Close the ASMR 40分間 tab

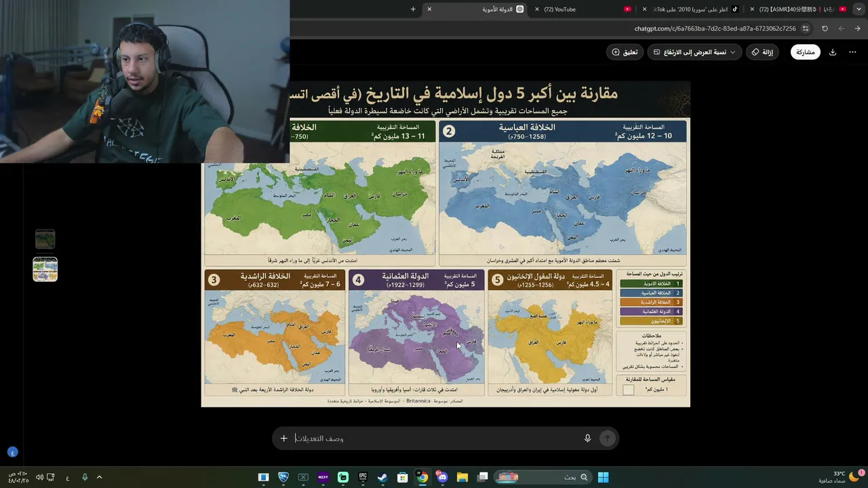[x=752, y=9]
